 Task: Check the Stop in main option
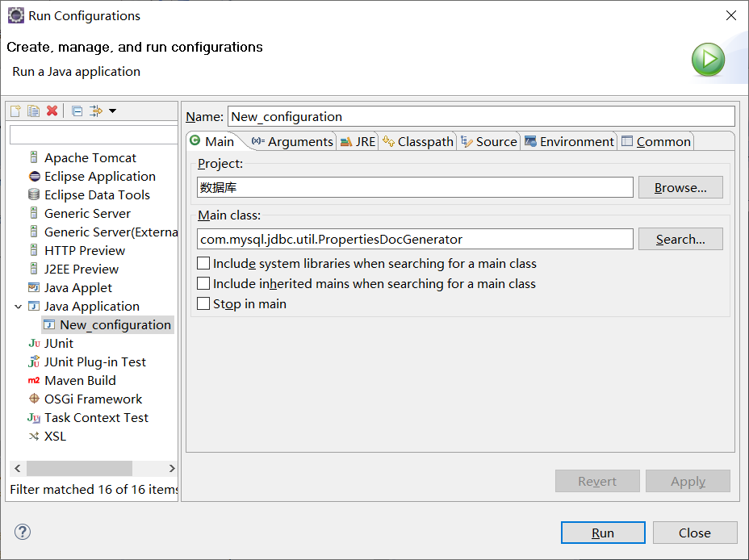204,304
